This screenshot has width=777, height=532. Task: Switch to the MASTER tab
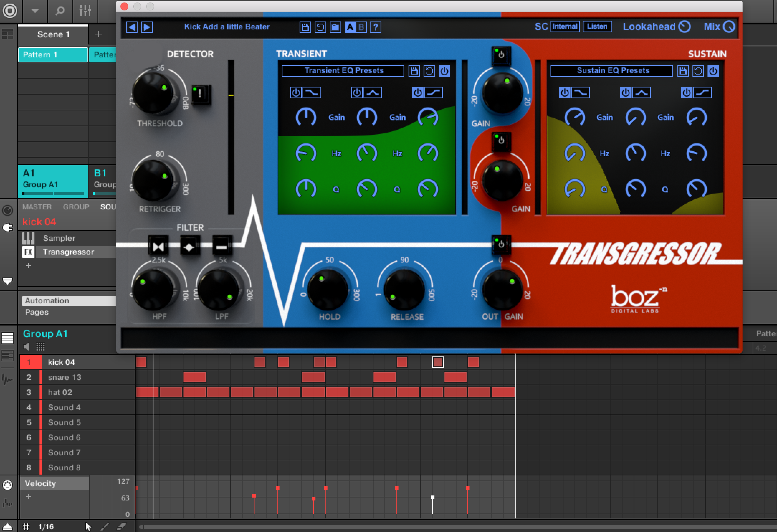point(37,207)
